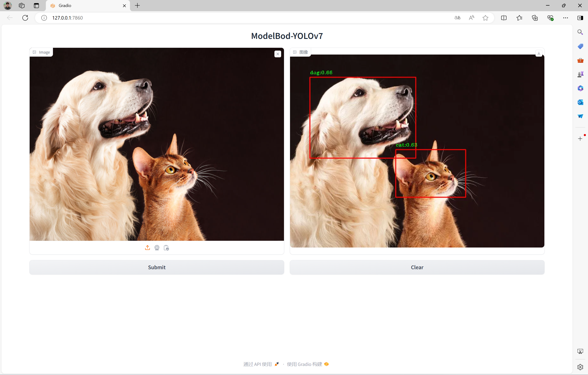This screenshot has height=375, width=588.
Task: Remove the uploaded input image
Action: point(278,54)
